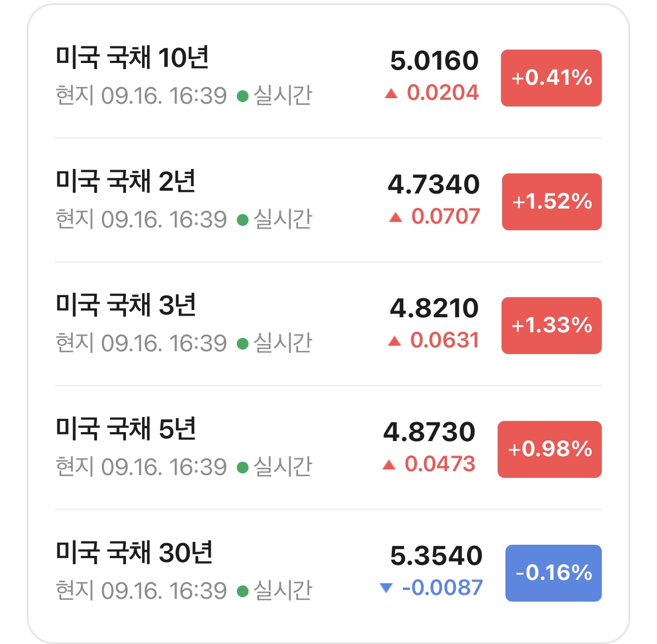Click the 5.3540 yield value

pos(436,555)
